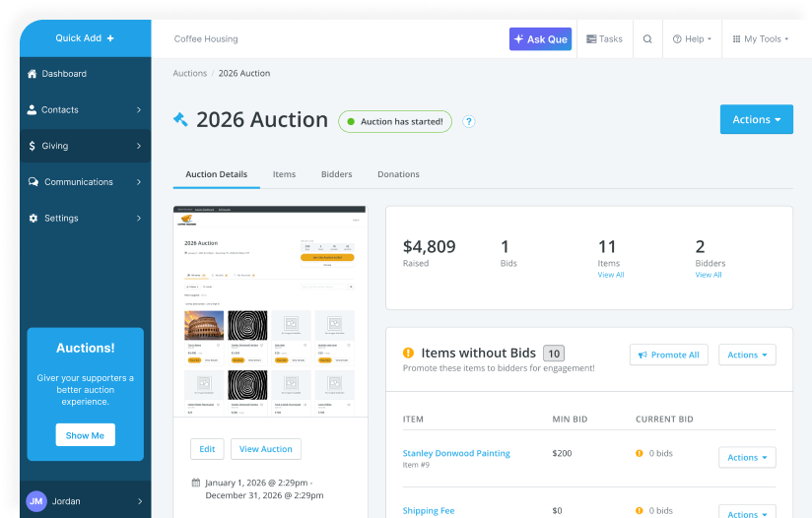Image resolution: width=812 pixels, height=518 pixels.
Task: Switch to the Donations tab
Action: (398, 174)
